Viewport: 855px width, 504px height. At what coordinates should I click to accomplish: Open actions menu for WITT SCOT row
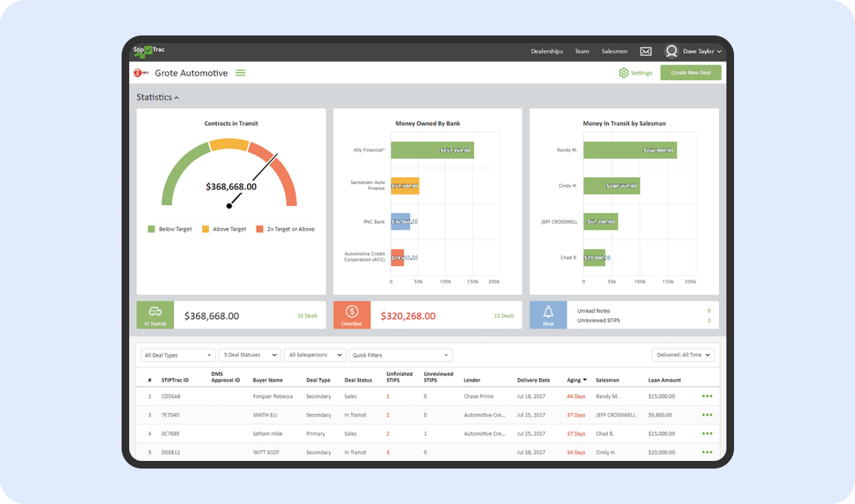707,453
